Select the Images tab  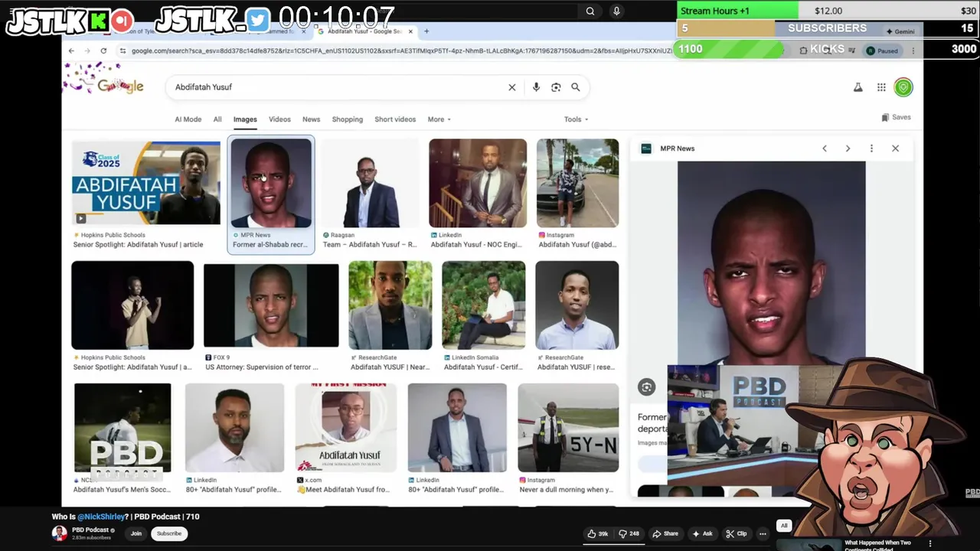245,119
